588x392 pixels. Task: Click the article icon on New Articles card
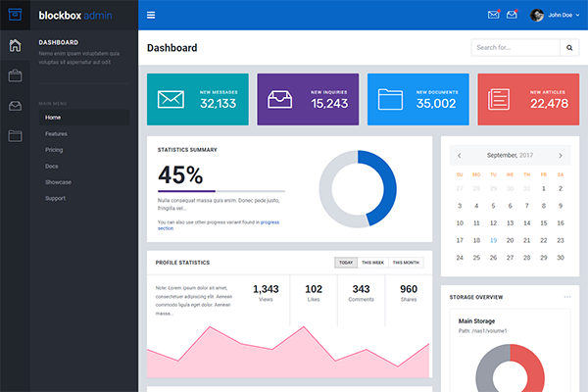[x=499, y=99]
